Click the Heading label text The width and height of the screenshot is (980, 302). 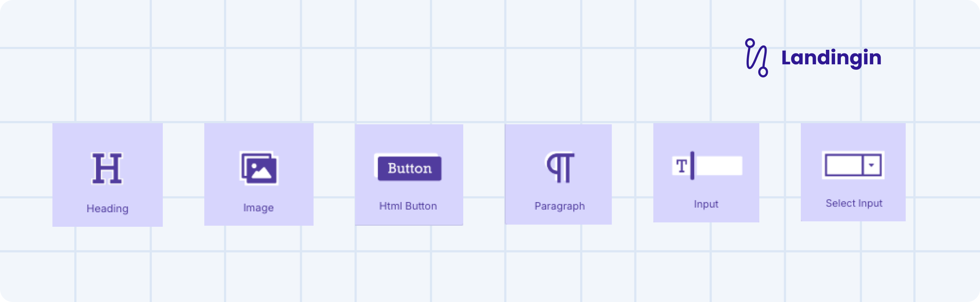pos(107,209)
